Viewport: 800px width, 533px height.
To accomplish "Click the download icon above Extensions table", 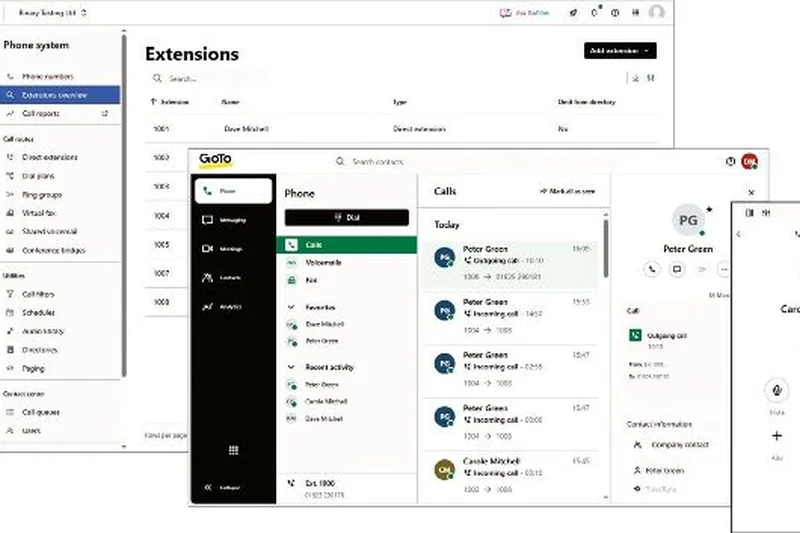I will 636,79.
